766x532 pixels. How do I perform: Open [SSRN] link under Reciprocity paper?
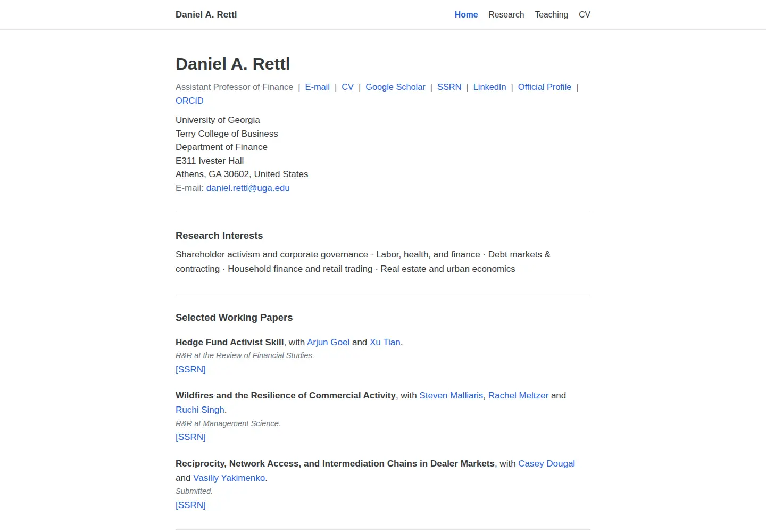click(190, 505)
